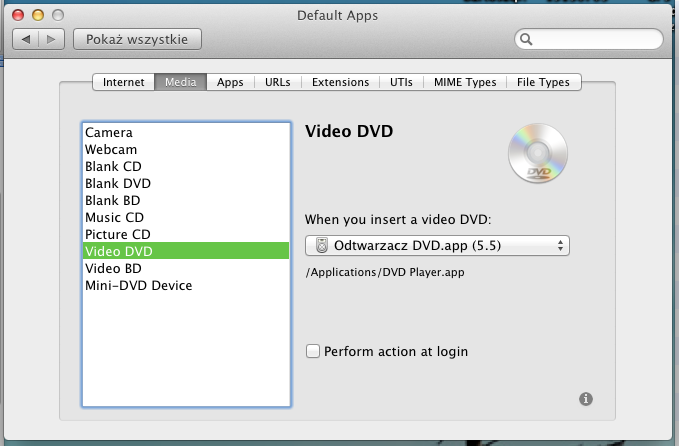Go forward with the right arrow button

53,39
